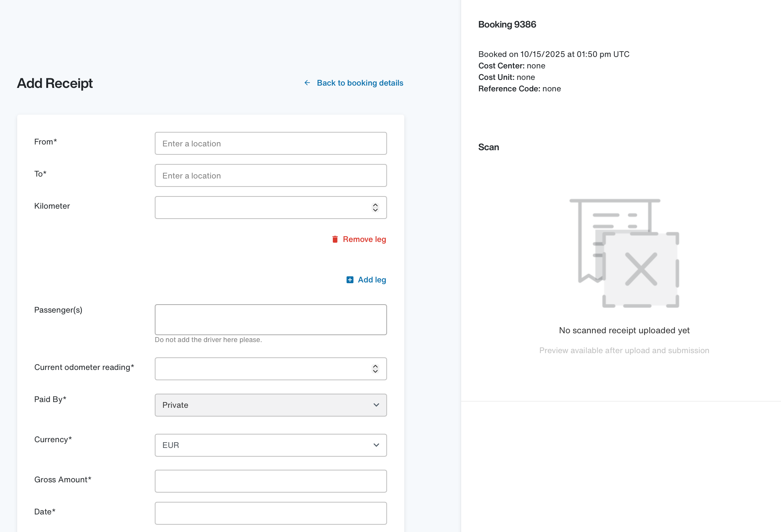
Task: Click 'Booked on 10/15/2025 at 01:50 pm UTC'
Action: (x=554, y=54)
